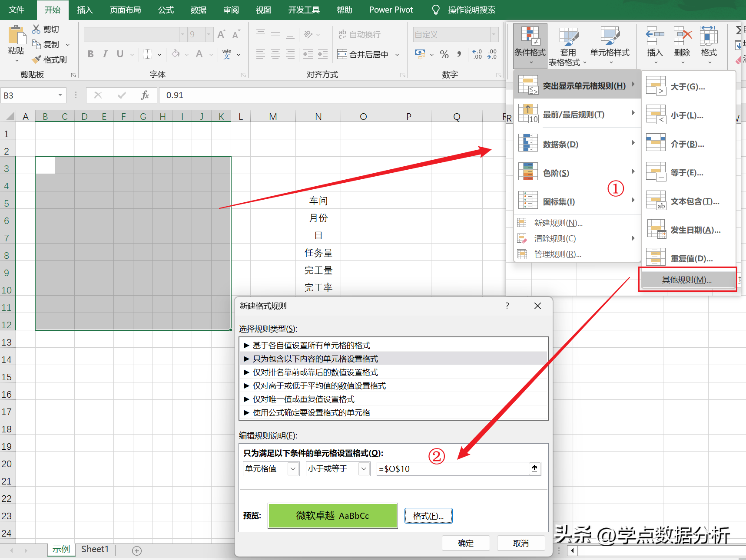
Task: Toggle italic formatting
Action: 105,54
